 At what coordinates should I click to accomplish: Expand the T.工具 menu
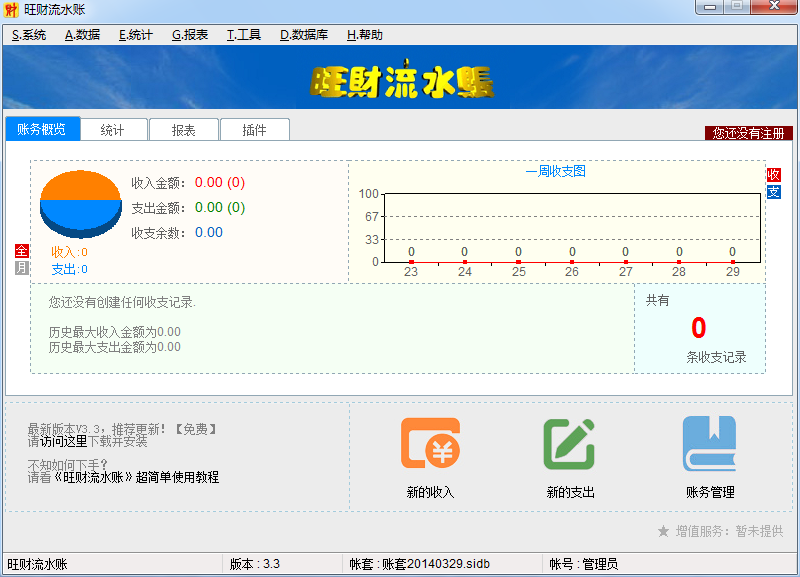pyautogui.click(x=244, y=35)
